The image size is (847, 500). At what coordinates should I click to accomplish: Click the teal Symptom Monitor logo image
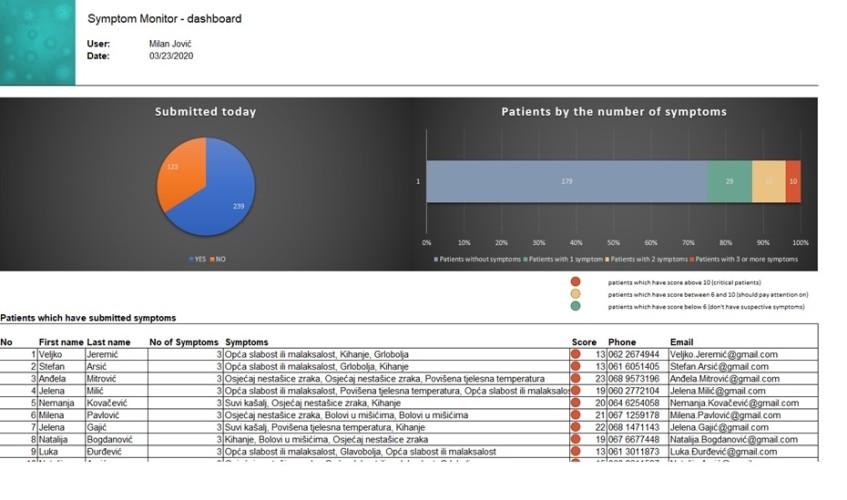(x=37, y=42)
